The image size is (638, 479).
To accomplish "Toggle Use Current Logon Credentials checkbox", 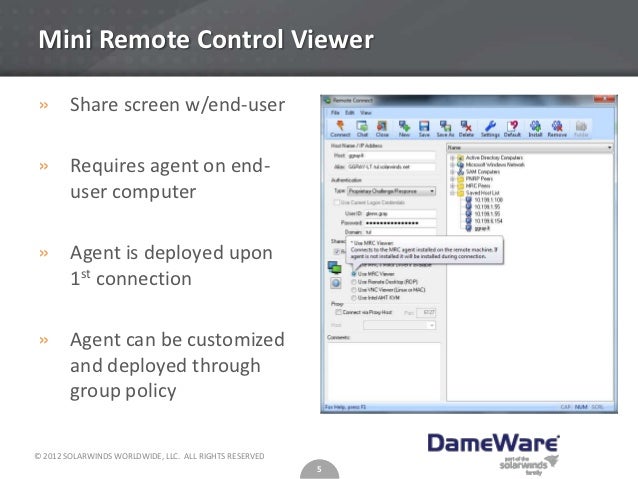I will coord(337,202).
